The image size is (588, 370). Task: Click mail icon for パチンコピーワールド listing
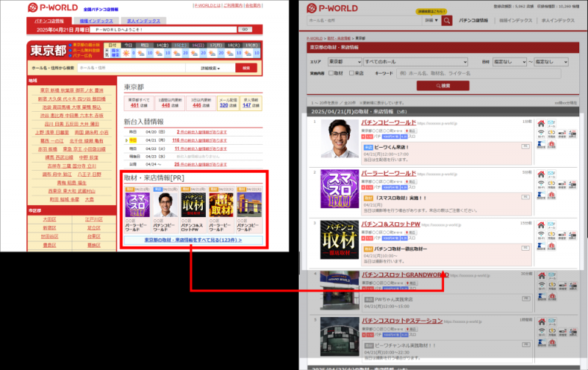click(551, 124)
